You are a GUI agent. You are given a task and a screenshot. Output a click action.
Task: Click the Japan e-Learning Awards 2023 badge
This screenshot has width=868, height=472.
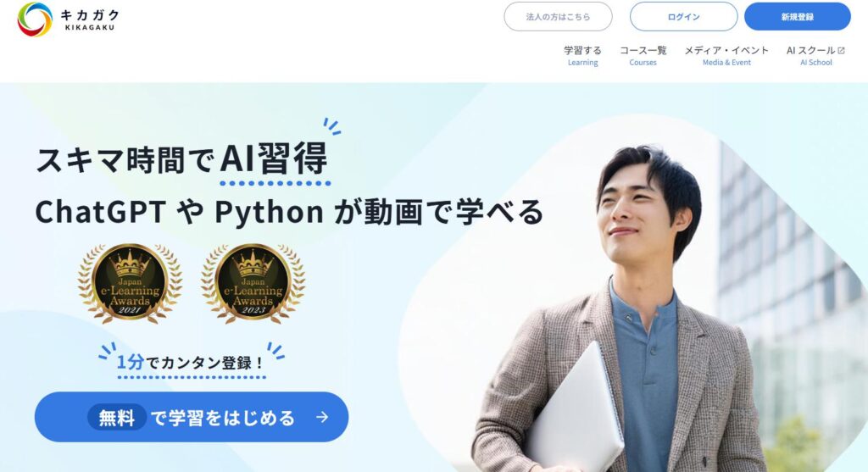[253, 283]
